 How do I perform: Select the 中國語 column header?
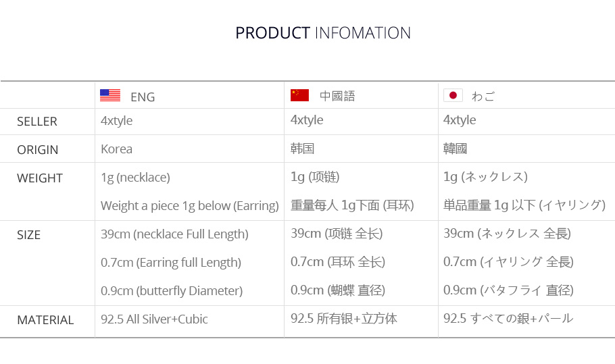[x=337, y=96]
